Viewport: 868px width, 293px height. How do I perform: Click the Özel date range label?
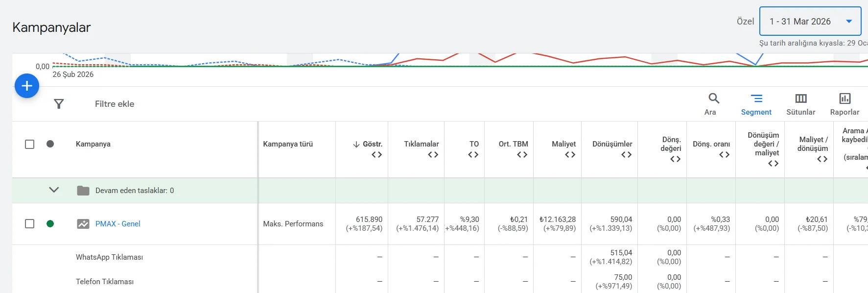point(745,22)
